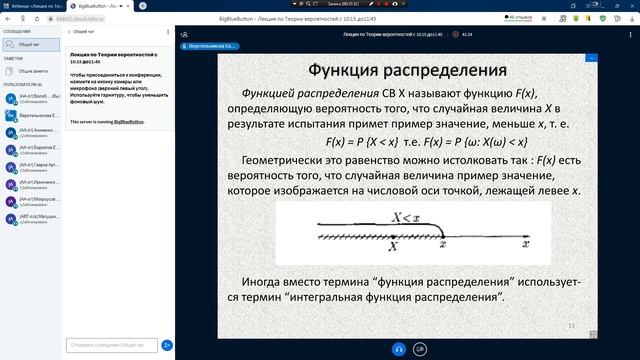Click the magnifier in recorder bar

308,4
